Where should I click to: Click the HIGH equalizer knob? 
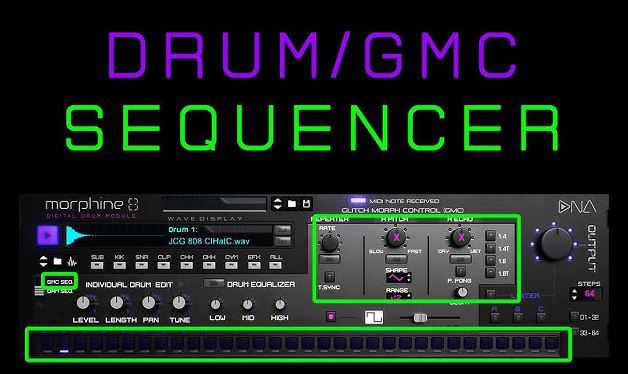pos(280,305)
